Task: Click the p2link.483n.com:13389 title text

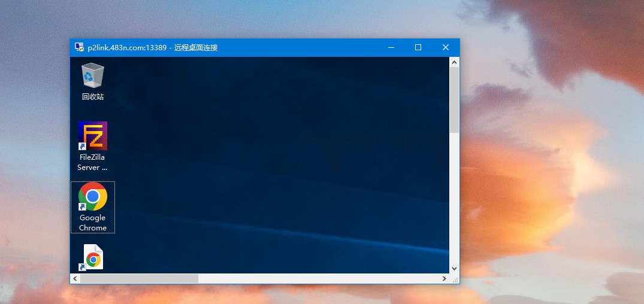Action: click(x=127, y=48)
